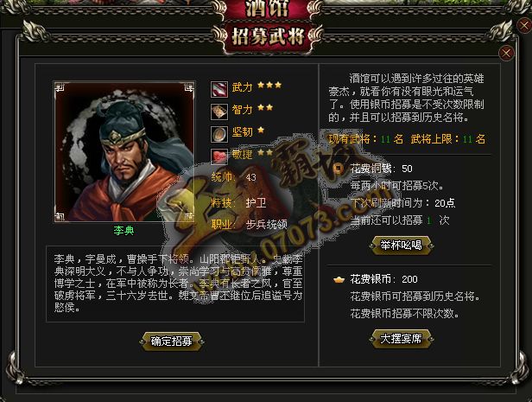Image resolution: width=532 pixels, height=402 pixels.
Task: Click the 招募武将 title banner
Action: [x=268, y=36]
